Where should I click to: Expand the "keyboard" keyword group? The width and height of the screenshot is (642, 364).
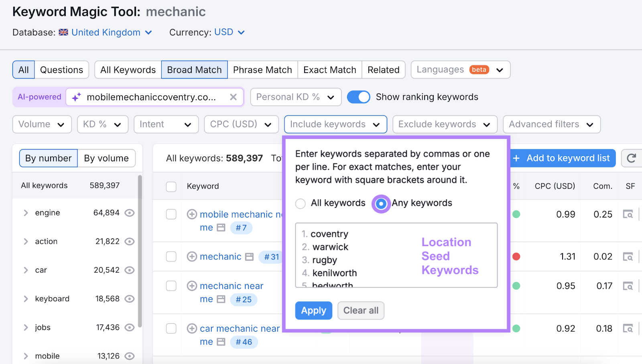(x=26, y=299)
